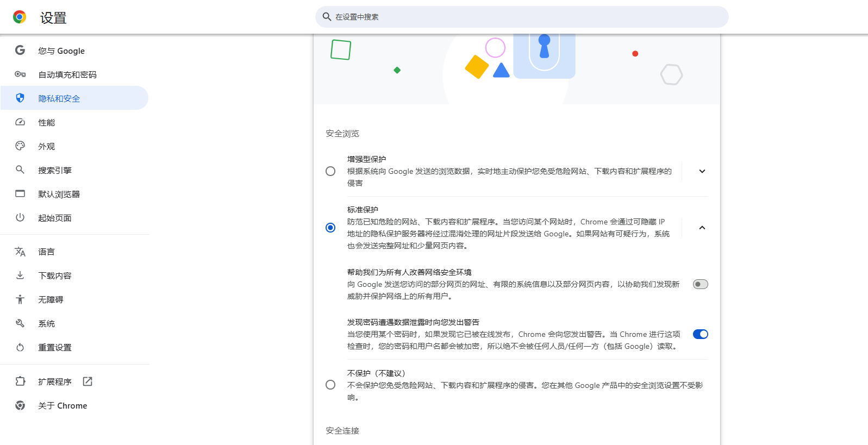Screen dimensions: 868x445
Task: Go to 下载内容 settings
Action: [74, 275]
